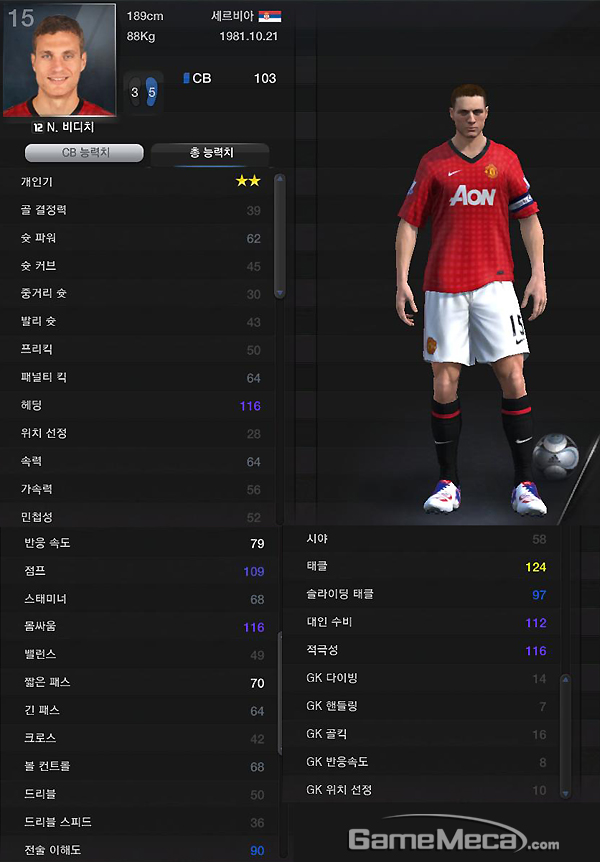The width and height of the screenshot is (600, 862).
Task: Switch to the 총 능력치 tab
Action: (x=211, y=153)
